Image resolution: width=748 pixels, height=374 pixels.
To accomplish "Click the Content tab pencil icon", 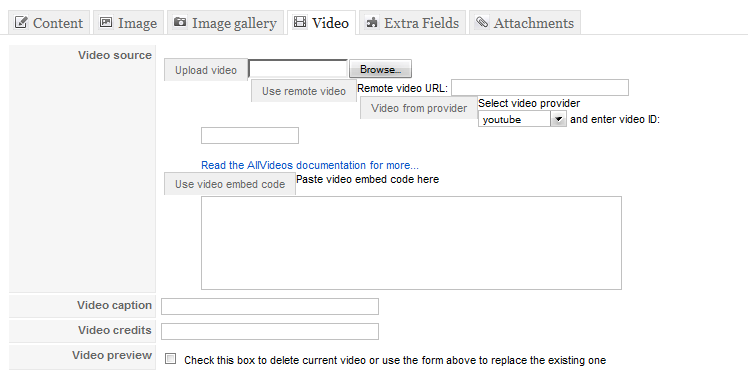I will click(x=21, y=22).
